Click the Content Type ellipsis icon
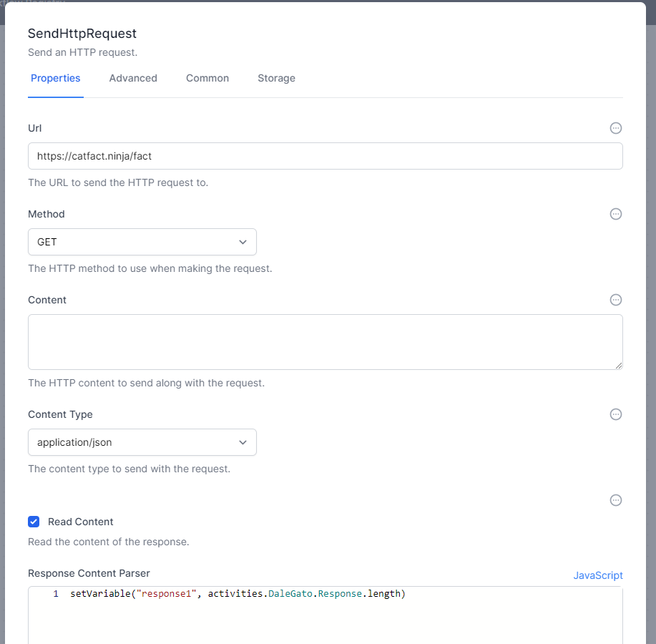The width and height of the screenshot is (656, 644). [x=616, y=414]
